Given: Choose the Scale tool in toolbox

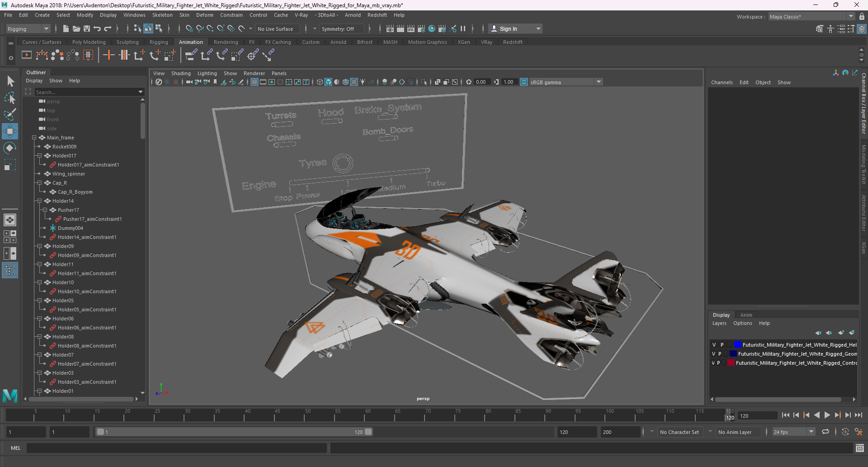Looking at the screenshot, I should coord(10,165).
